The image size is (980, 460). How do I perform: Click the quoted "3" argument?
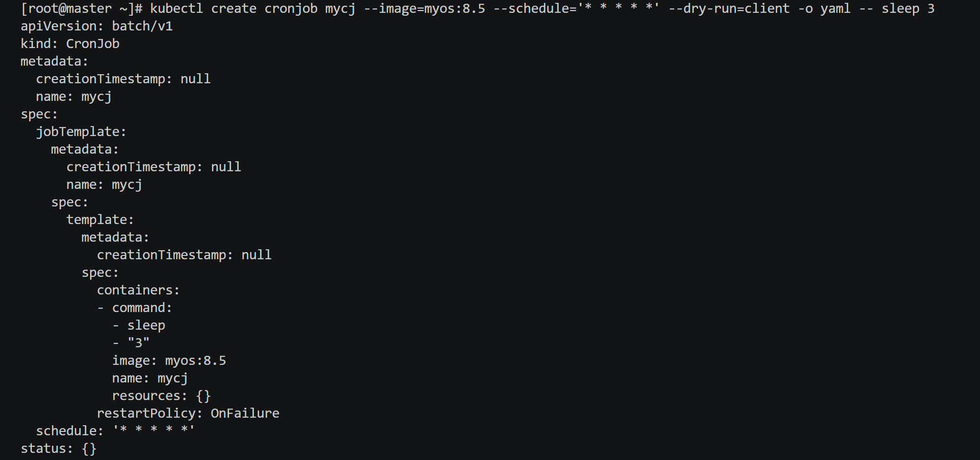pos(139,343)
